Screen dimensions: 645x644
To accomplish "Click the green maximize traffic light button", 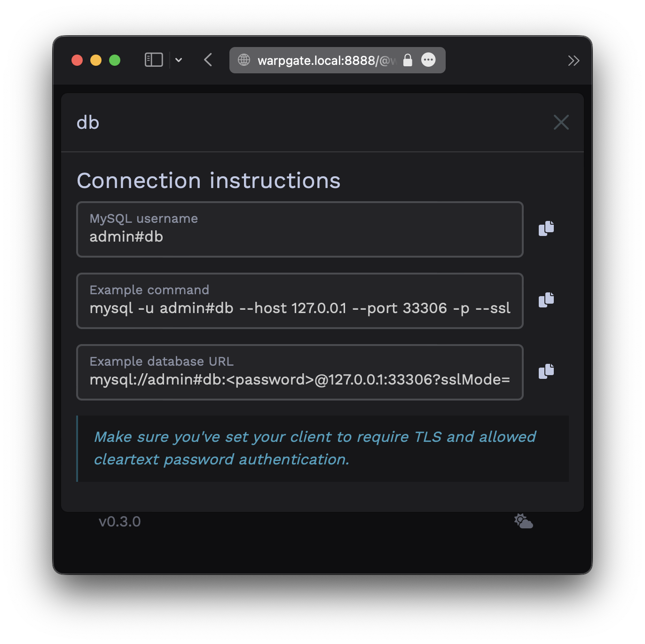I will 115,60.
